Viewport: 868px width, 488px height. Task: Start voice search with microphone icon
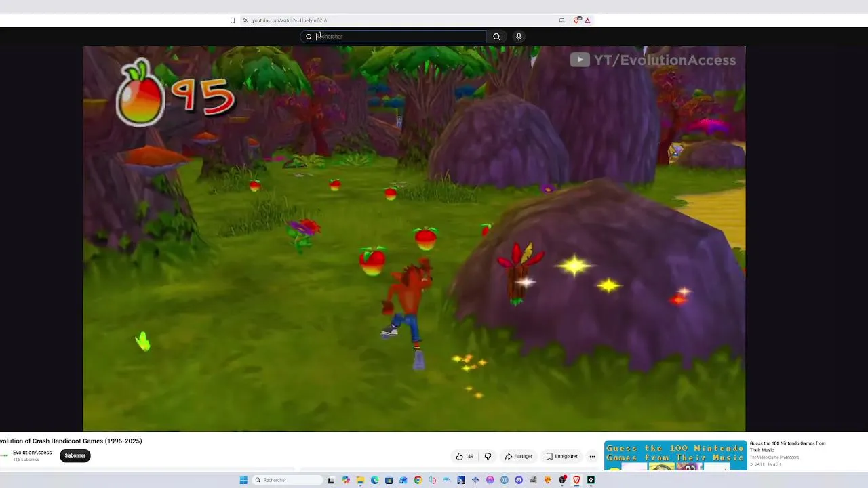pyautogui.click(x=519, y=37)
